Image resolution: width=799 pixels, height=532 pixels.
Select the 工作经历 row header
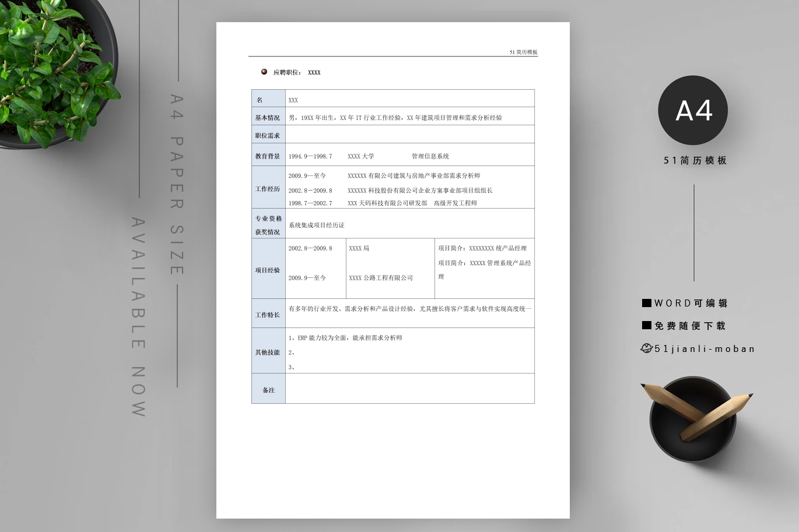tap(268, 188)
